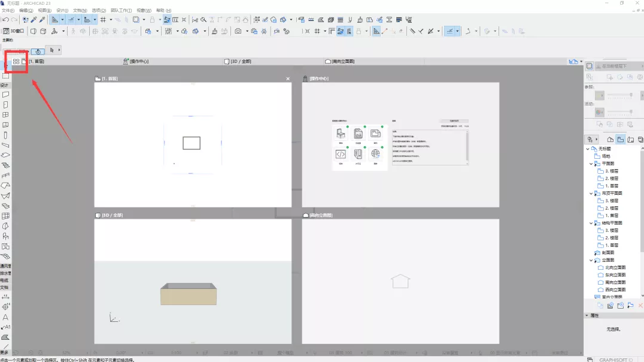Click the tab overview grid icon

click(x=16, y=61)
